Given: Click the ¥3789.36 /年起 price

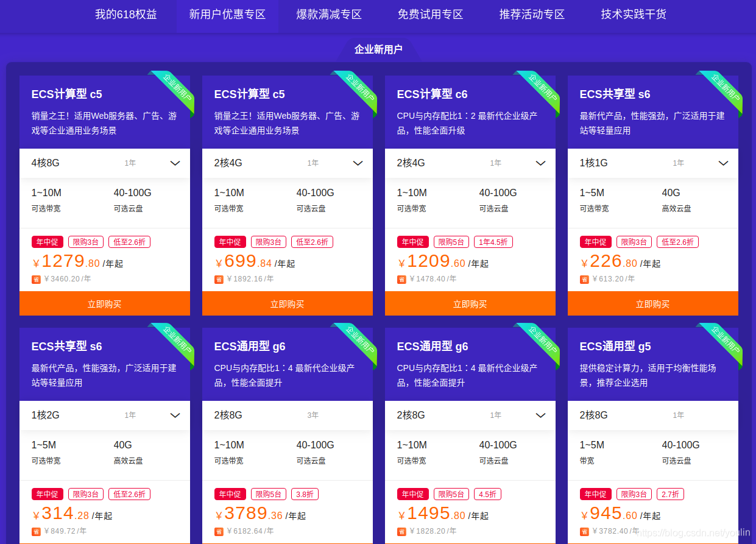Looking at the screenshot, I should click(x=260, y=514).
